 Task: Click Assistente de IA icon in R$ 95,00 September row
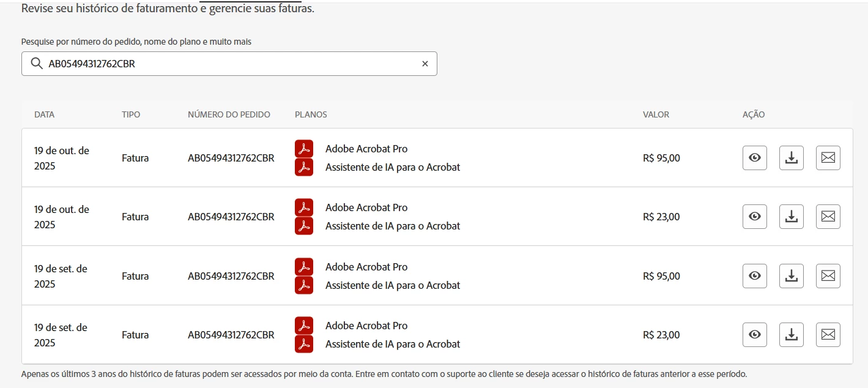tap(304, 285)
